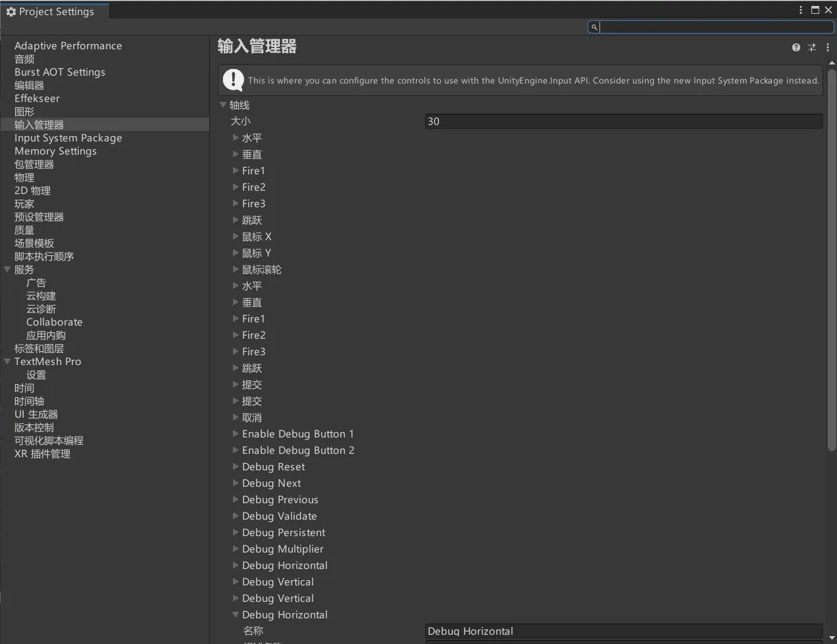Screen dimensions: 837x644
Task: Click the settings panel vertical scrollbar
Action: tap(831, 263)
